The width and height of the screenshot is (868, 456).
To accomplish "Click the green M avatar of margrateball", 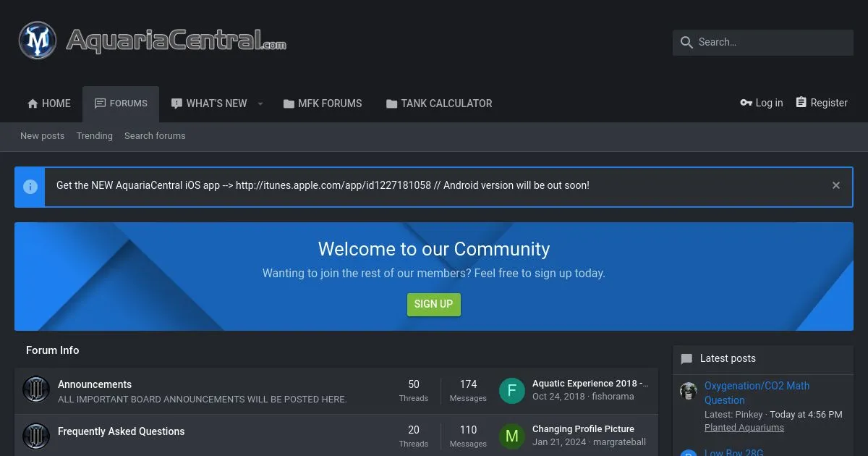I will [512, 436].
